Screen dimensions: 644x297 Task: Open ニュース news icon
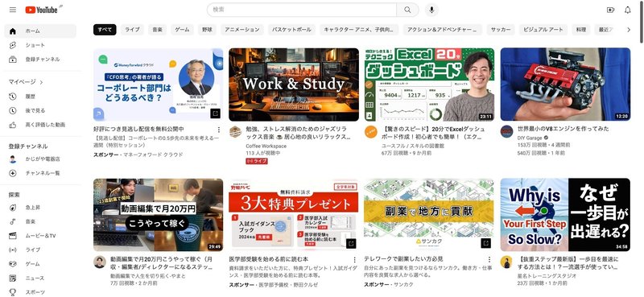click(x=13, y=278)
